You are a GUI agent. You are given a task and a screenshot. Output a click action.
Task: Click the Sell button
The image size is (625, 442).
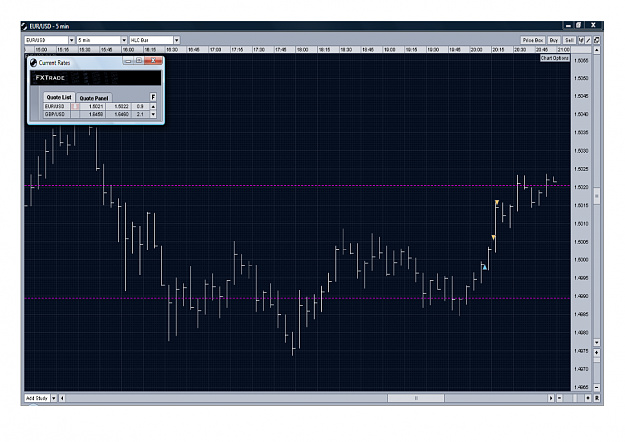[x=569, y=40]
